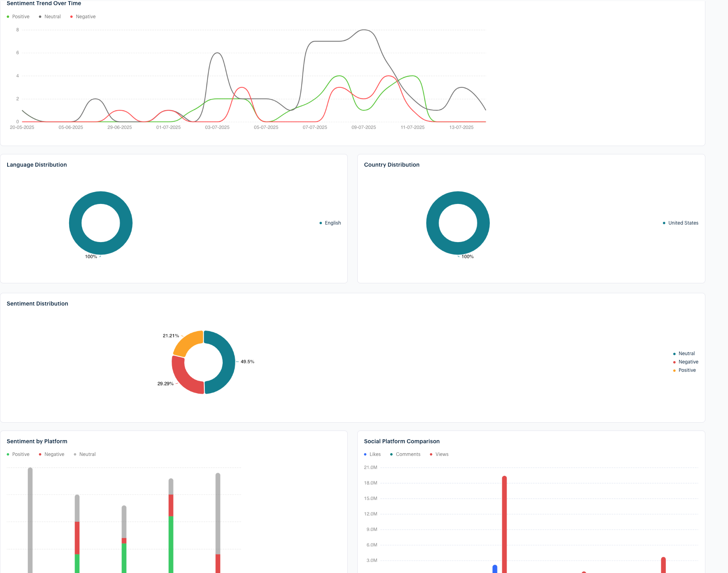Toggle Neutral series in Sentiment Trend legend
The width and height of the screenshot is (728, 573).
[50, 17]
